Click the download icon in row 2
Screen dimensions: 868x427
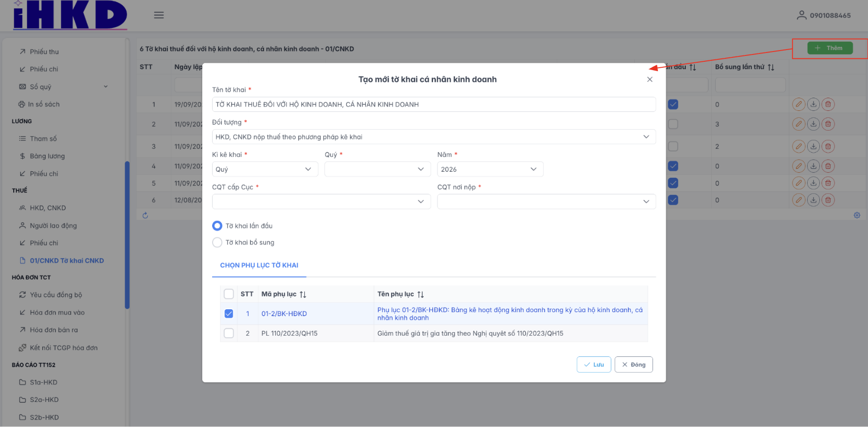[814, 124]
